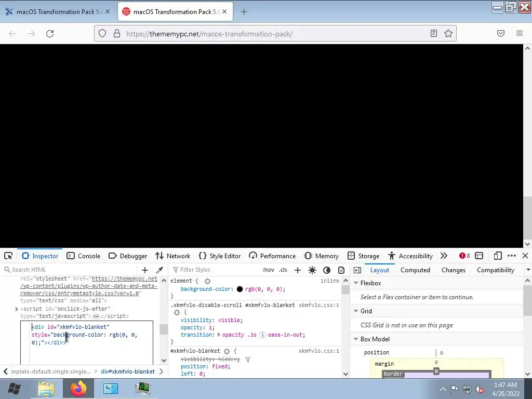
Task: Switch to the Console tab
Action: (84, 256)
